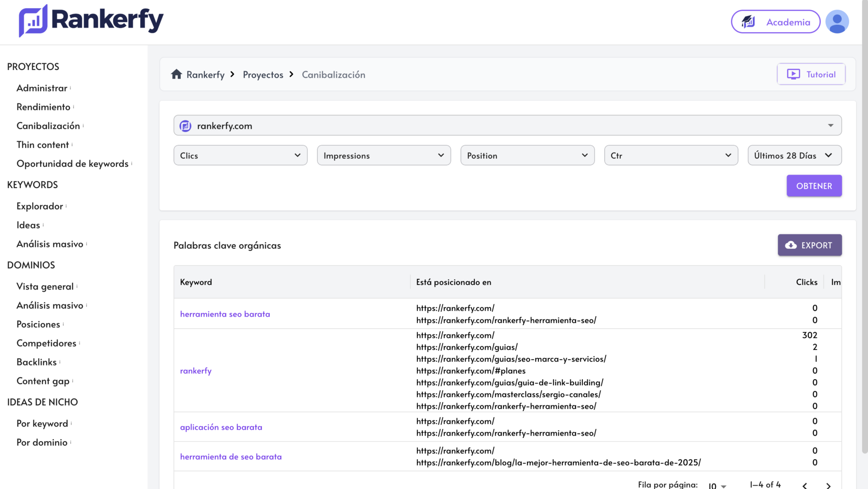Click the Rankerfy logo in header
Image resolution: width=868 pixels, height=489 pixels.
coord(91,21)
